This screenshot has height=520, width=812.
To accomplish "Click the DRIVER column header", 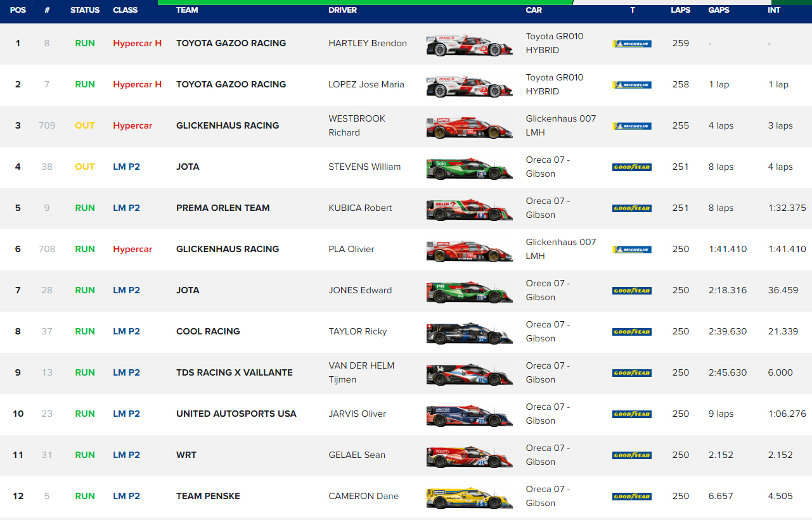I will click(342, 10).
